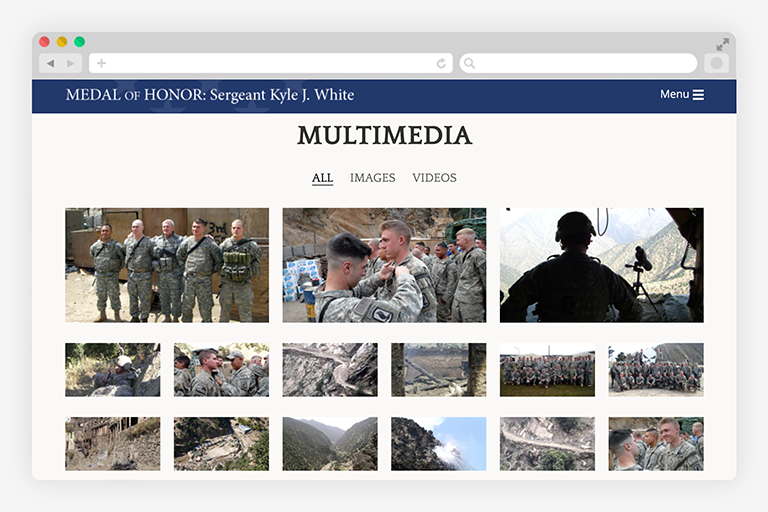
Task: Switch to the VIDEOS filter tab
Action: [434, 178]
